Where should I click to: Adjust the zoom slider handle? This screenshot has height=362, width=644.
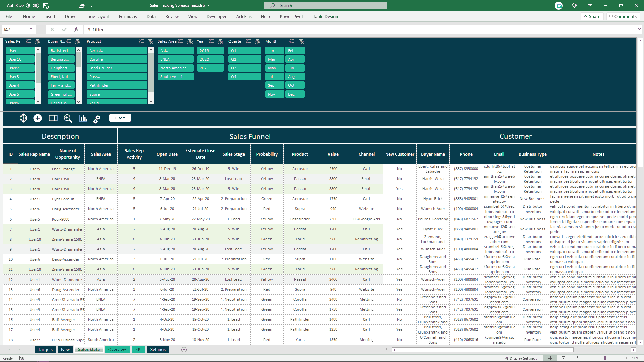click(x=605, y=358)
